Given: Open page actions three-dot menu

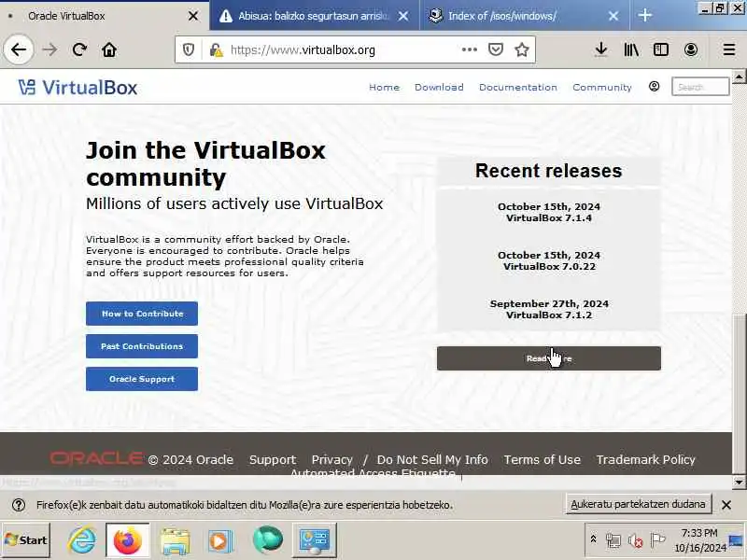Looking at the screenshot, I should pos(470,49).
